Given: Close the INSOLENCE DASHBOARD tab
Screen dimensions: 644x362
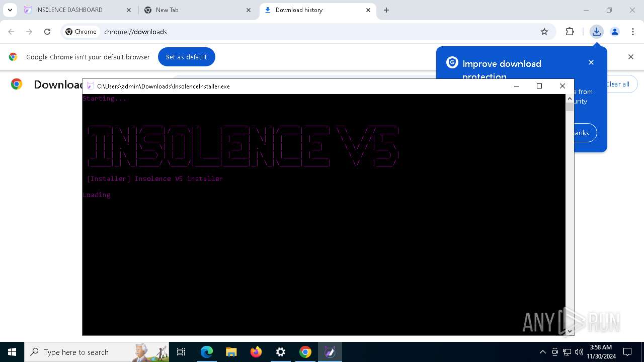Looking at the screenshot, I should point(129,10).
